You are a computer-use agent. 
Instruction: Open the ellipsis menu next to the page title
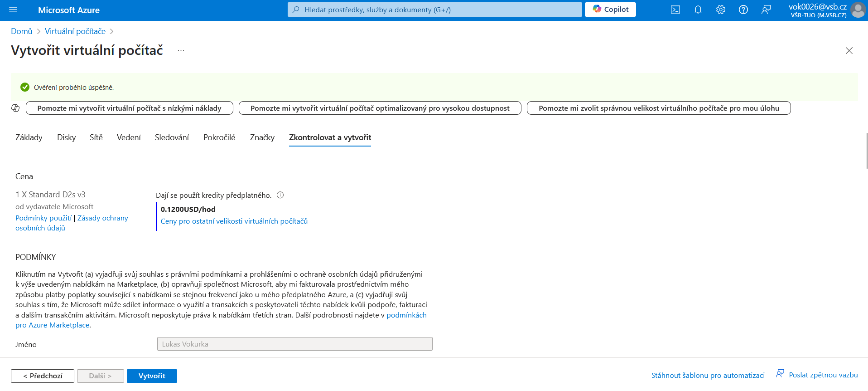tap(181, 50)
